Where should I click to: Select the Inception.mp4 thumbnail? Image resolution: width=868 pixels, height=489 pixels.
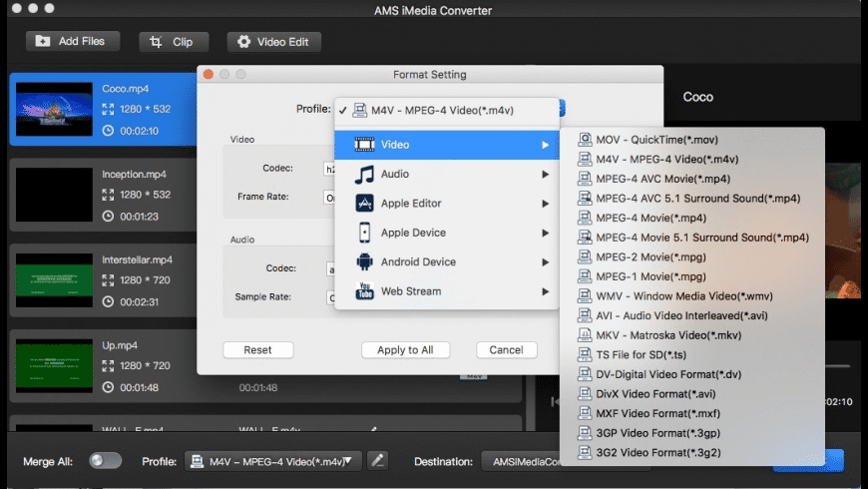[54, 195]
